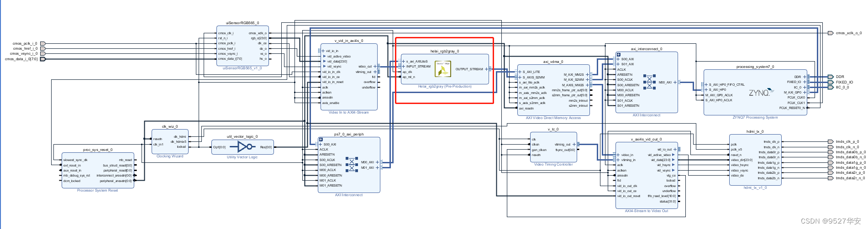
Task: Click the ZYNQ logo in processing_system7_0
Action: coord(761,93)
